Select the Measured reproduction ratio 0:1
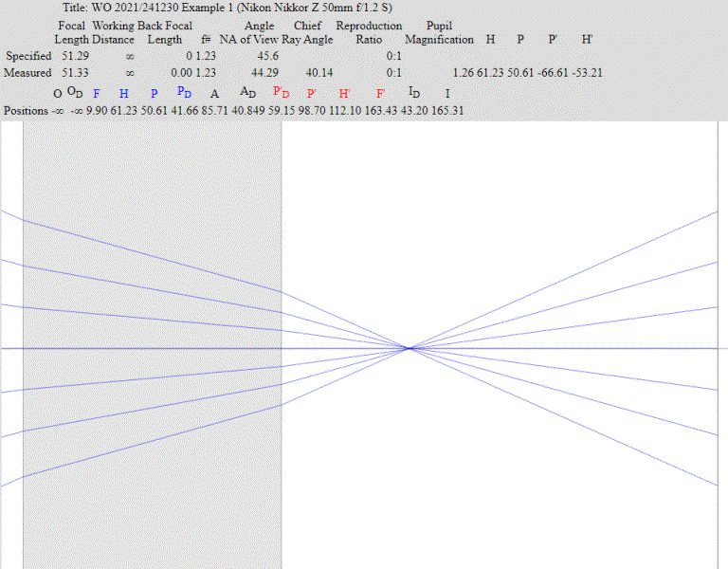Viewport: 728px width, 569px height. tap(394, 73)
